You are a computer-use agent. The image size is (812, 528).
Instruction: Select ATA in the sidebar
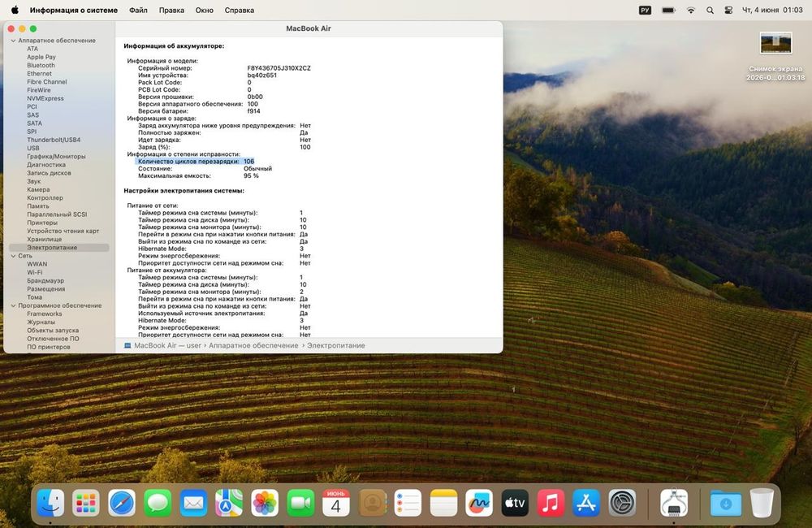tap(32, 49)
